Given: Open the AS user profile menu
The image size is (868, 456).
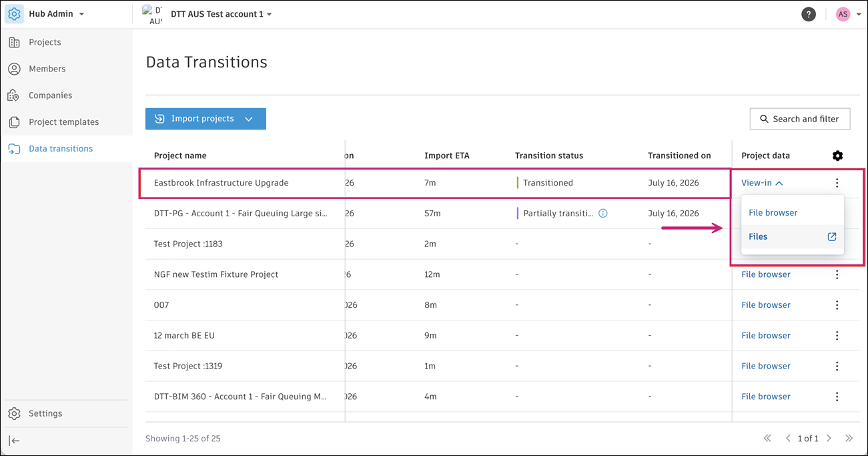Looking at the screenshot, I should click(849, 14).
